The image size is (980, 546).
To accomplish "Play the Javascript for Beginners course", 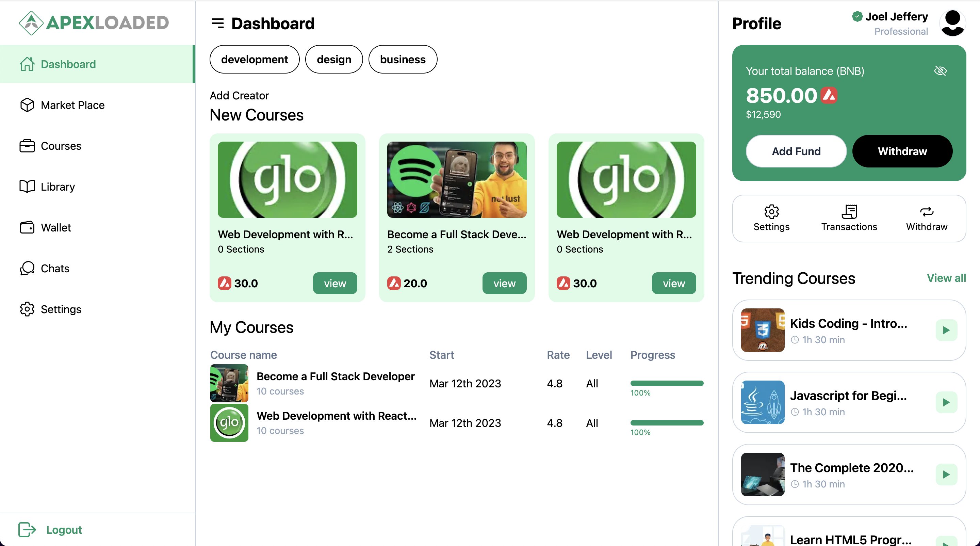I will (946, 402).
